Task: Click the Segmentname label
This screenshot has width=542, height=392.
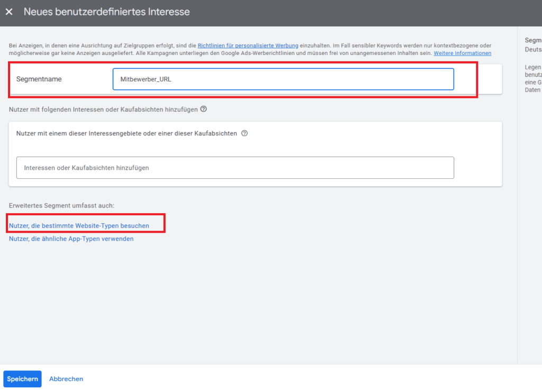Action: 39,79
